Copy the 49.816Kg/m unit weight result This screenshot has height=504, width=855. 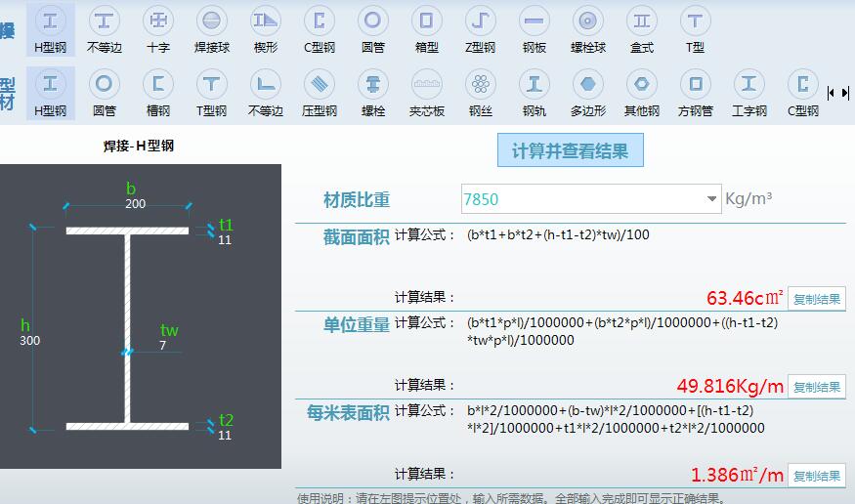[x=816, y=387]
